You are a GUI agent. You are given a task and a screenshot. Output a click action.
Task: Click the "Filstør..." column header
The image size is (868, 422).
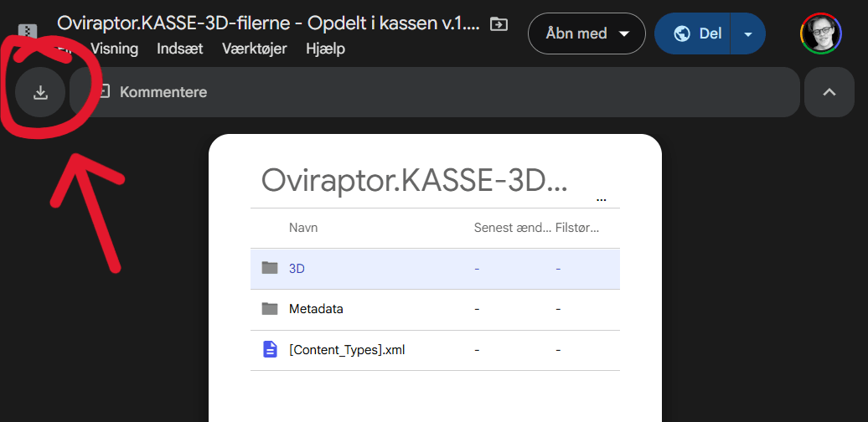[577, 228]
